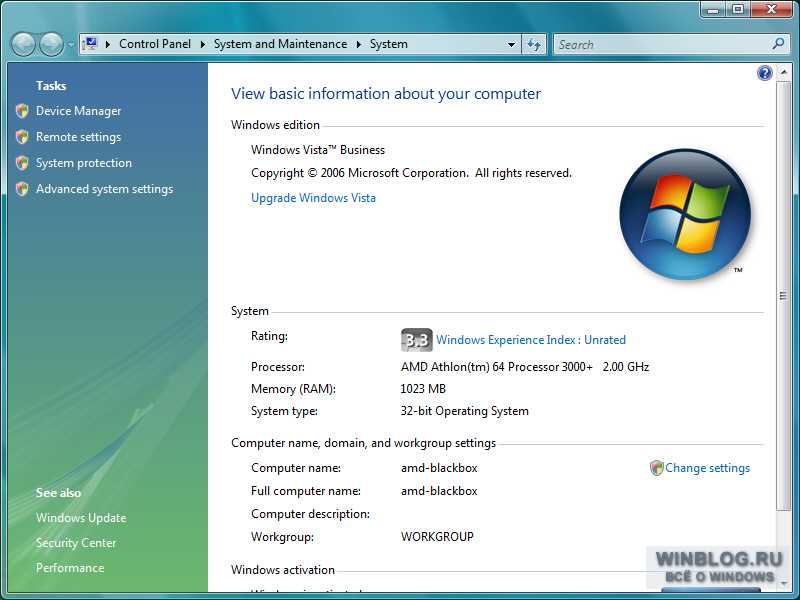800x600 pixels.
Task: Click the Change settings link
Action: (x=707, y=468)
